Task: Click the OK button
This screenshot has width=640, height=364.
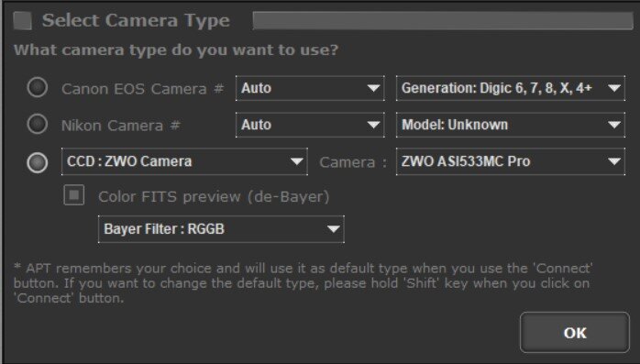Action: tap(575, 333)
